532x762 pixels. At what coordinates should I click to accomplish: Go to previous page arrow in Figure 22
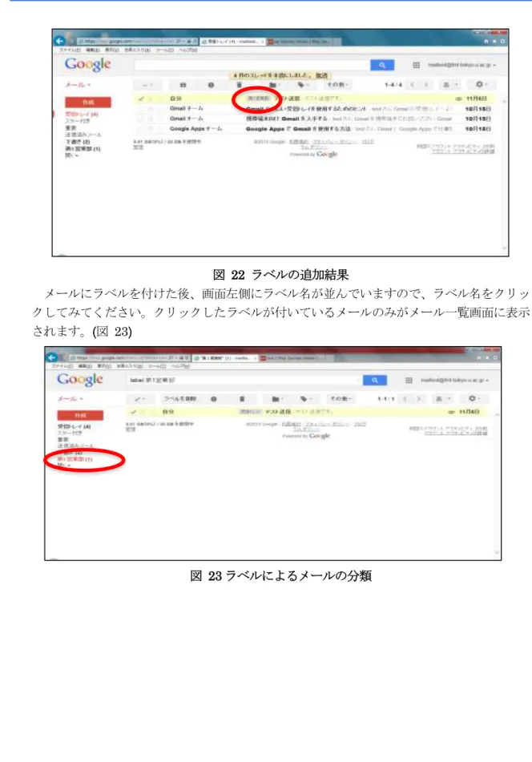coord(412,85)
